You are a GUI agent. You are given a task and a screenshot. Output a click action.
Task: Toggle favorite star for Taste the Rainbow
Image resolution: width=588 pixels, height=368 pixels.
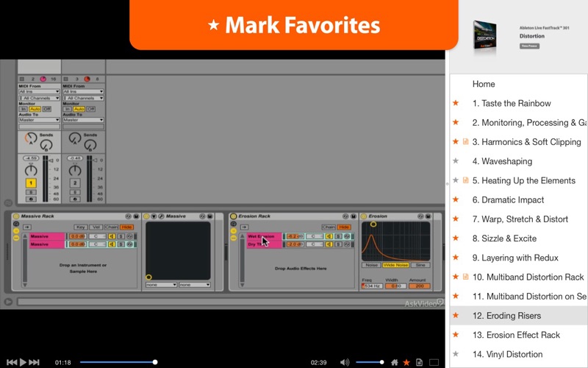point(456,103)
